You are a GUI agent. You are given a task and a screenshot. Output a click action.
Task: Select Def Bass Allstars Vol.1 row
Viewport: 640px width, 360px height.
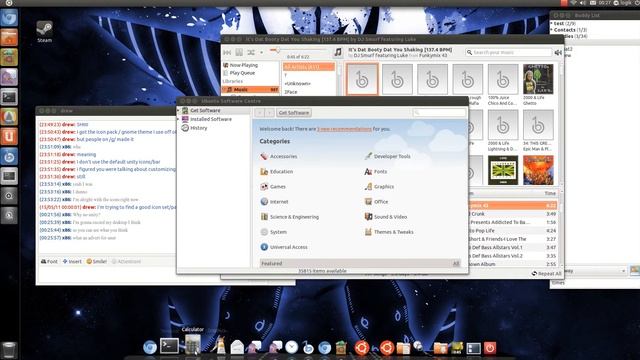coord(513,247)
